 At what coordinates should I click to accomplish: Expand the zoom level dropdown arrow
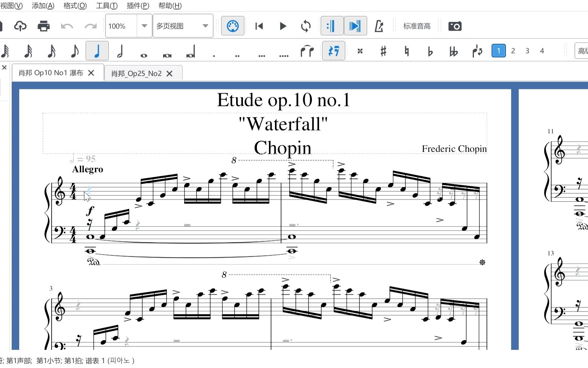pyautogui.click(x=144, y=26)
